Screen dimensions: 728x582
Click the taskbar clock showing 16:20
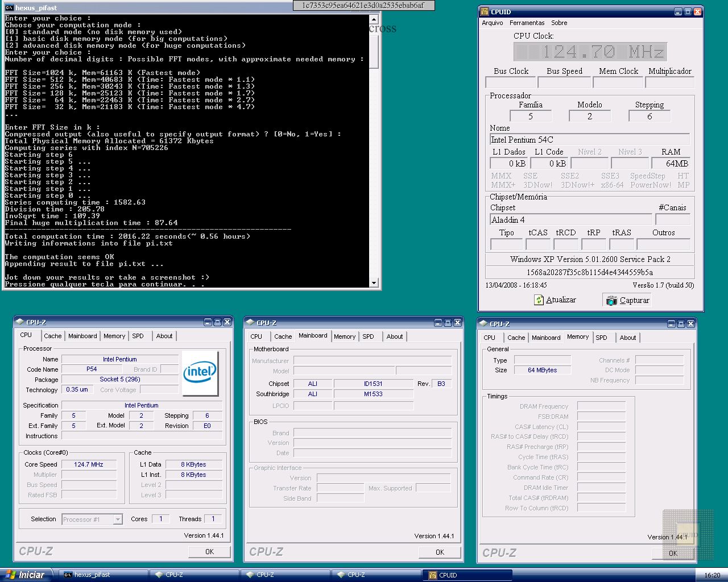(x=712, y=575)
